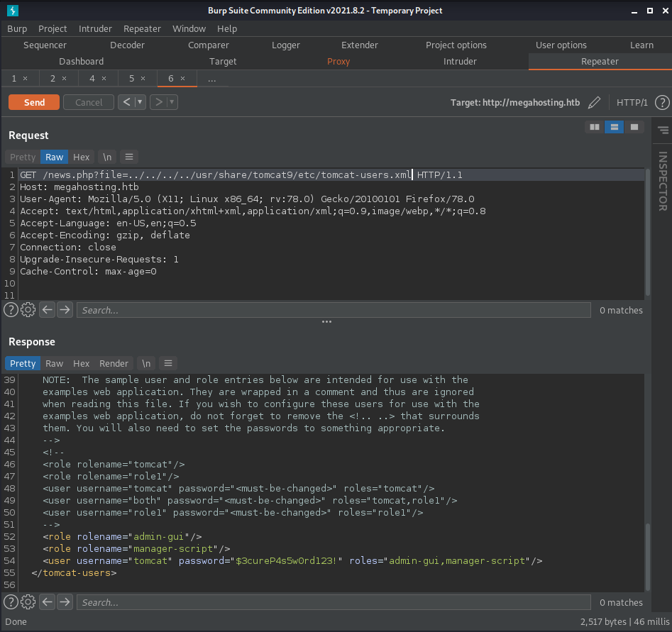Open the Window menu

(189, 28)
